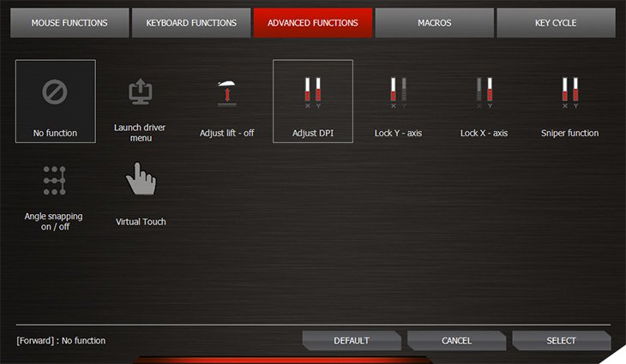Pick the Angle snapping on/off icon
This screenshot has width=626, height=364.
coord(54,181)
